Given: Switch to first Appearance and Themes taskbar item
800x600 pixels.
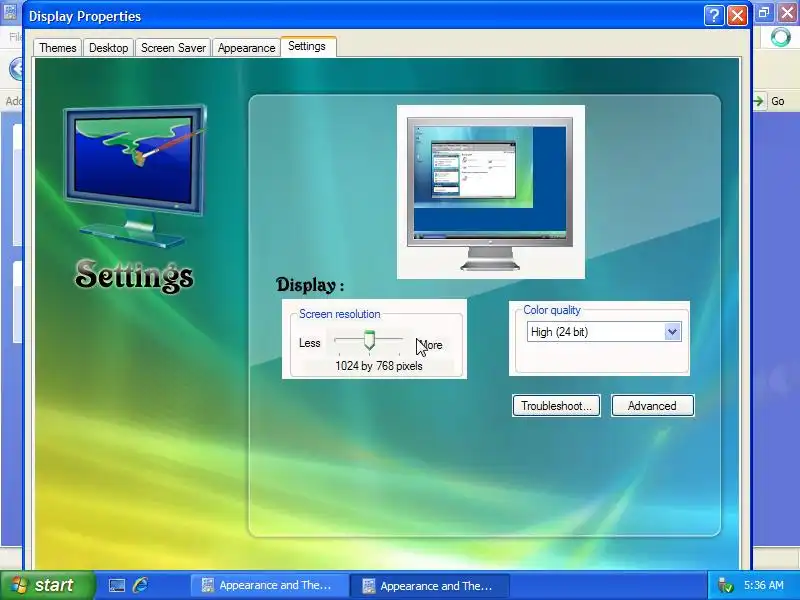Looking at the screenshot, I should click(269, 585).
